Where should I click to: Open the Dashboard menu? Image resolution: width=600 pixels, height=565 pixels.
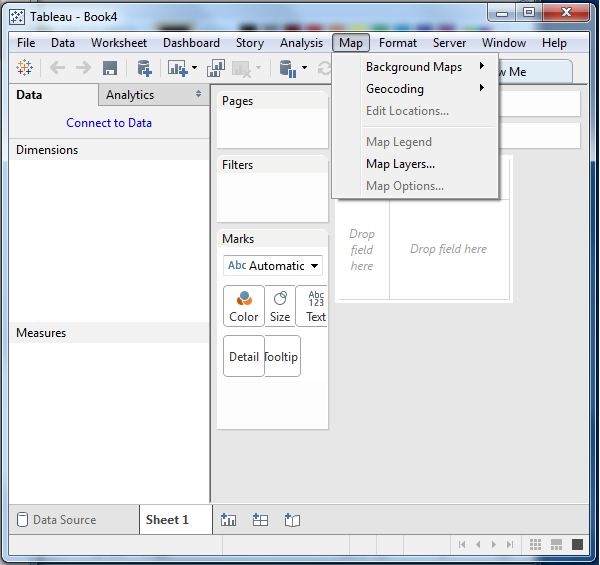pyautogui.click(x=191, y=43)
